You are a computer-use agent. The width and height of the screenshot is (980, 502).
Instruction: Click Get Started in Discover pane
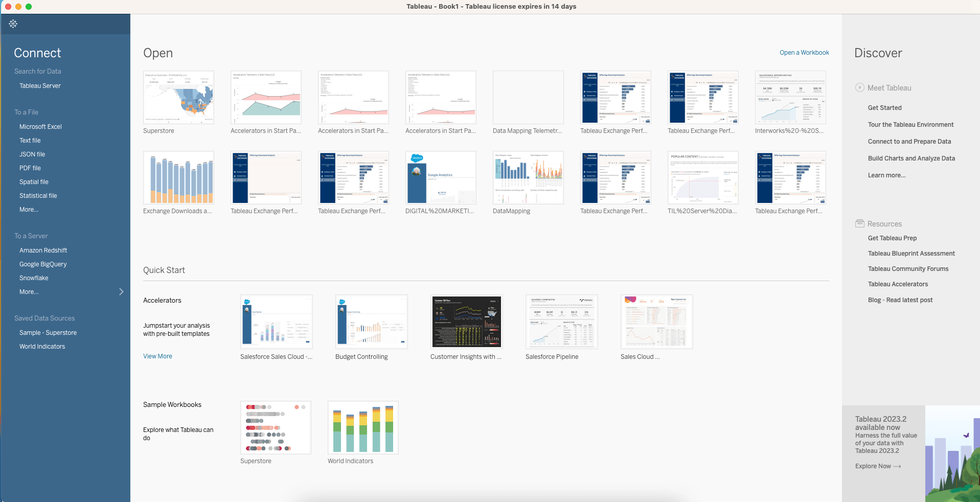click(x=884, y=107)
